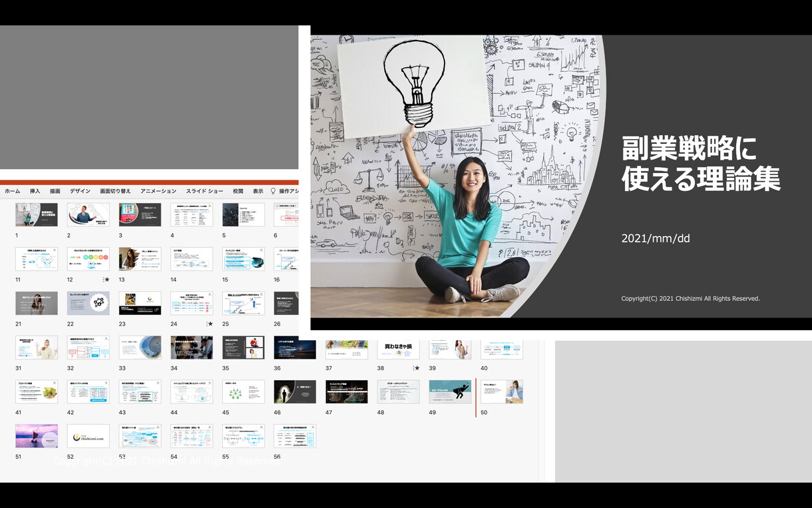Select the slide 21 thumbnail

37,303
